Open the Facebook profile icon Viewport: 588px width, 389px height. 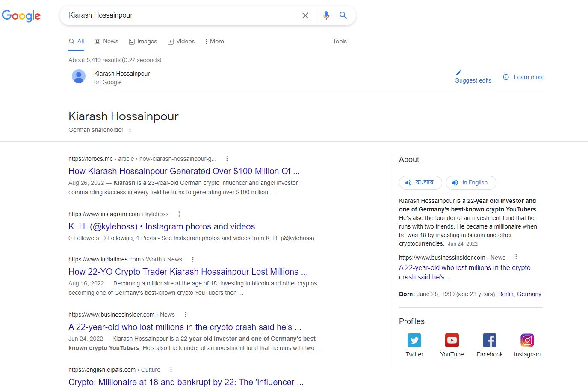click(490, 340)
